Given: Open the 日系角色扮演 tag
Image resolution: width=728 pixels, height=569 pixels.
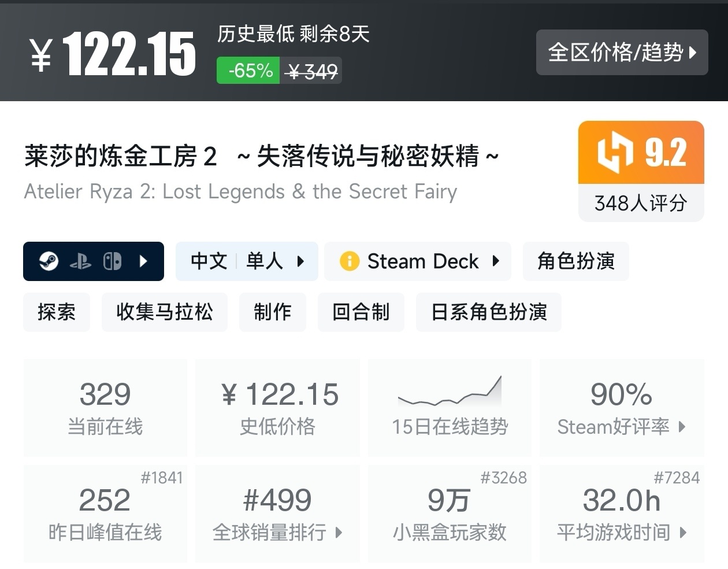Looking at the screenshot, I should pos(489,312).
